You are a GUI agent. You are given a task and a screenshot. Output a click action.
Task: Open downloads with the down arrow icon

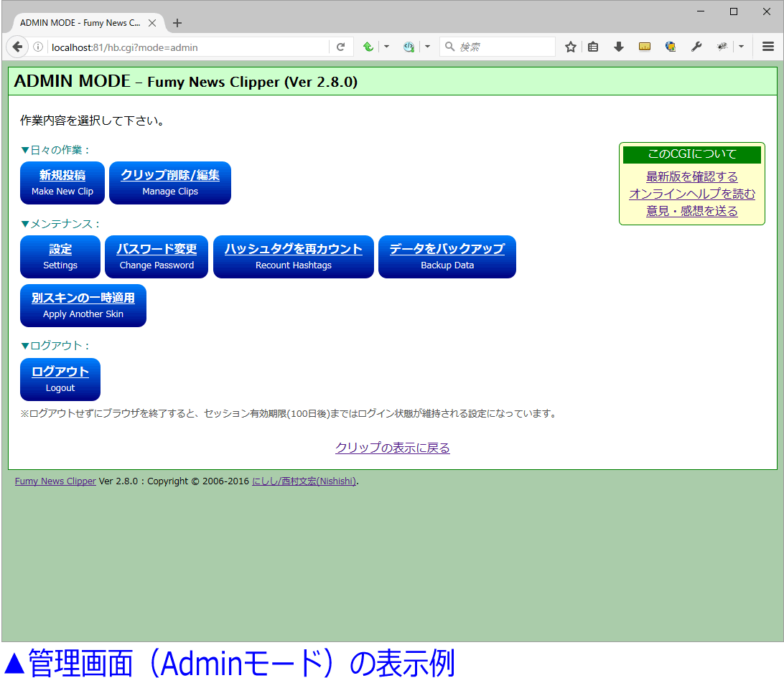[x=618, y=47]
